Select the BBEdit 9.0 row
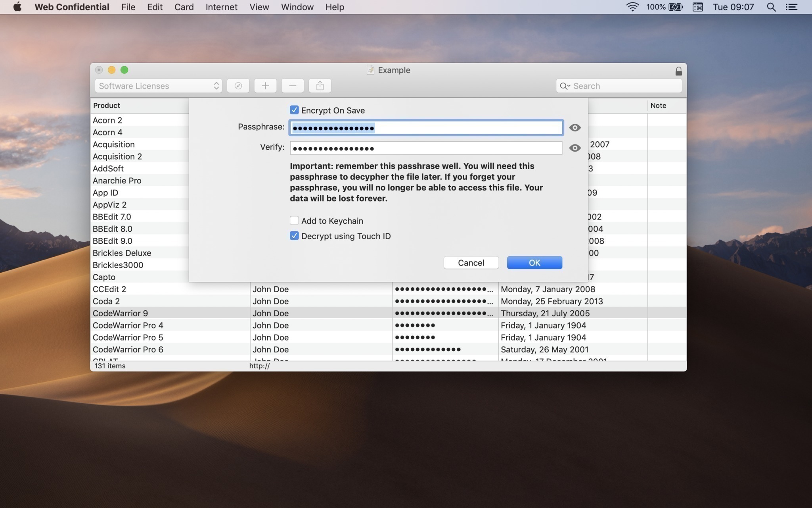Viewport: 812px width, 508px height. tap(140, 241)
